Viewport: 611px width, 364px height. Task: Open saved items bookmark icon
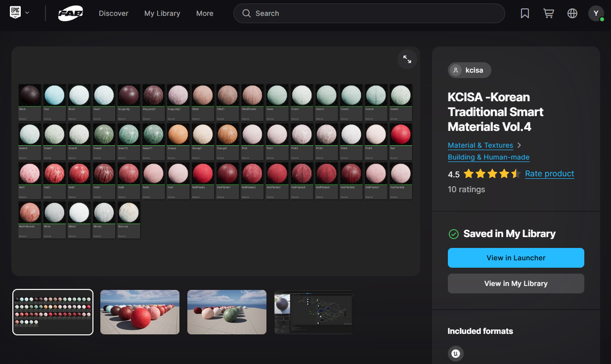(x=525, y=13)
